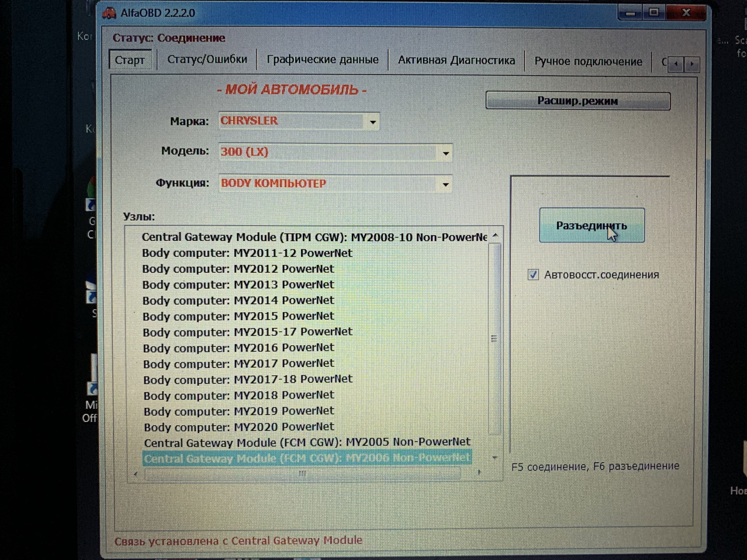Open the Графические данные tab
Viewport: 747px width, 560px height.
323,59
